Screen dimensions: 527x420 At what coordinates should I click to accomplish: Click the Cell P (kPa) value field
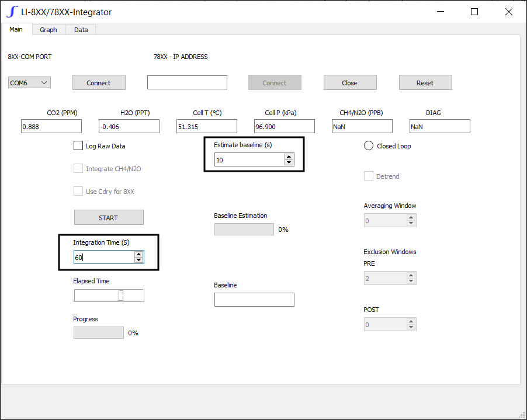tap(285, 126)
